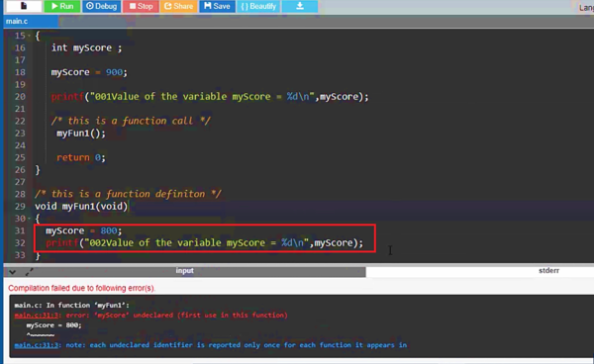Click the "In function 'myFun1'" console line
Screen dimensions: 594x364
(x=72, y=305)
